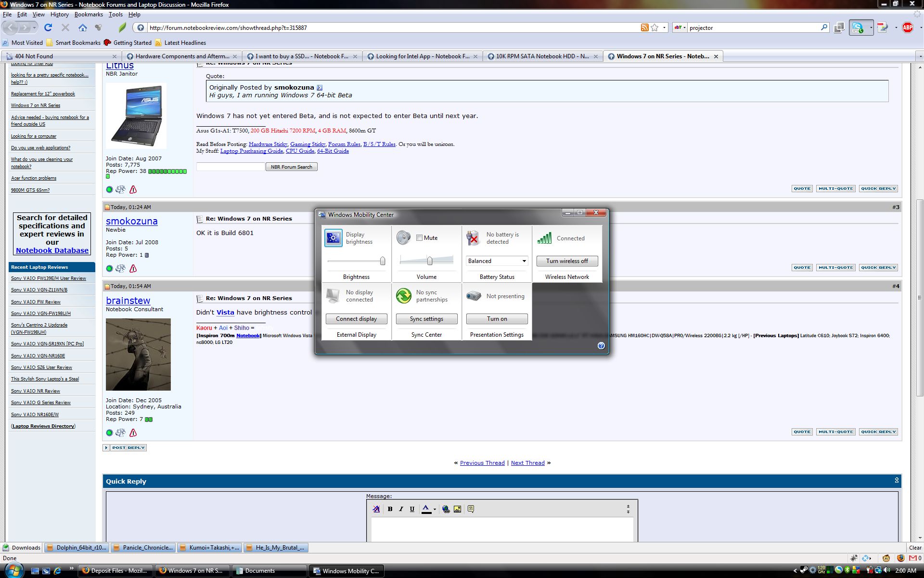Click the Insert Link icon in Quick Reply editor
This screenshot has width=924, height=578.
[446, 509]
